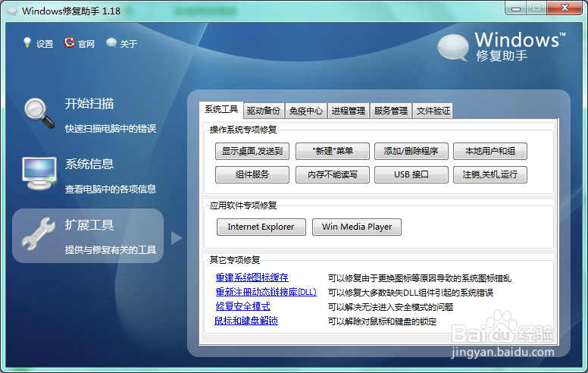The image size is (588, 373).
Task: Minimize the Windows修复助手 window
Action: tap(516, 8)
